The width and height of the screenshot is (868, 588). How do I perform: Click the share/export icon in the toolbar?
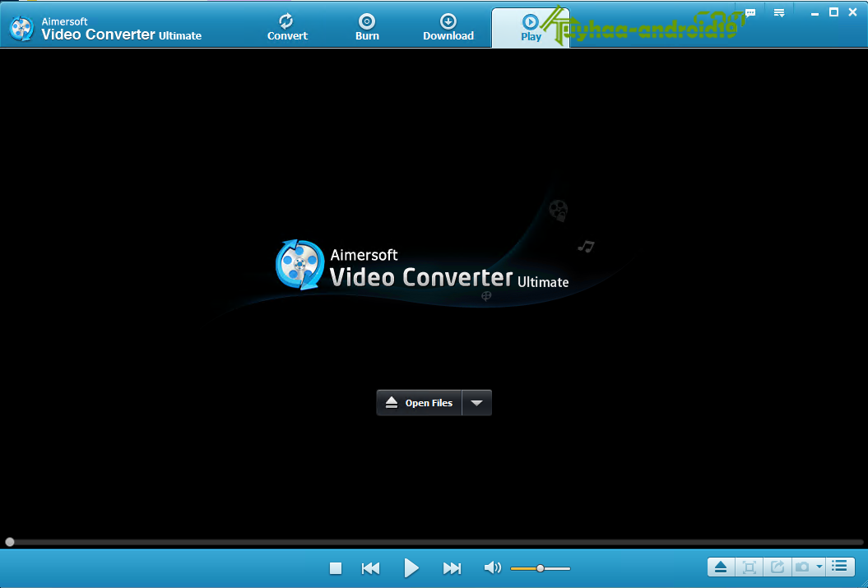[777, 567]
